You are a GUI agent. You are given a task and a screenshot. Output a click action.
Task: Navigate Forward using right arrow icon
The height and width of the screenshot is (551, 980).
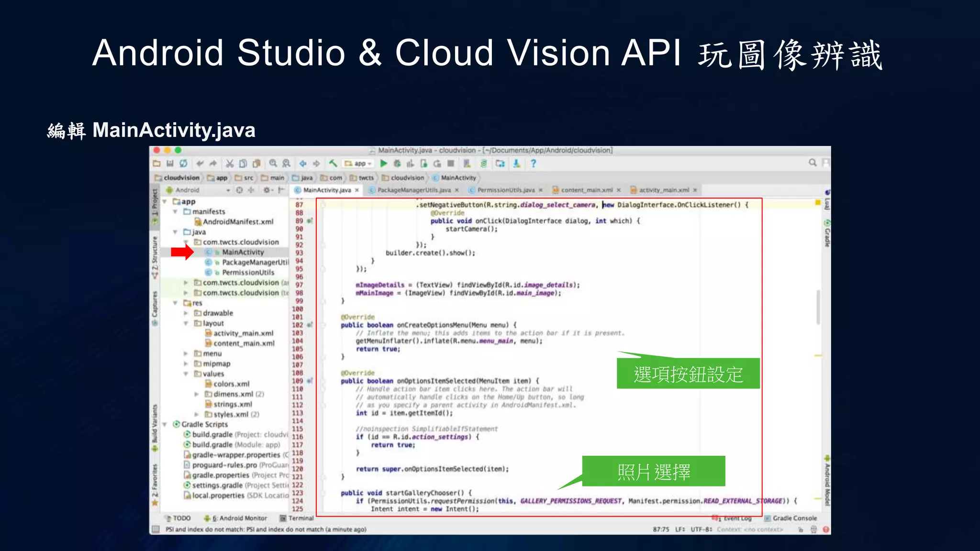(316, 164)
